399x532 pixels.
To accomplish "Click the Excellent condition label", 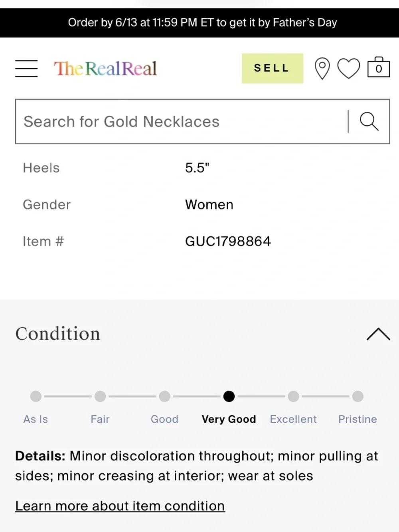I will (293, 419).
